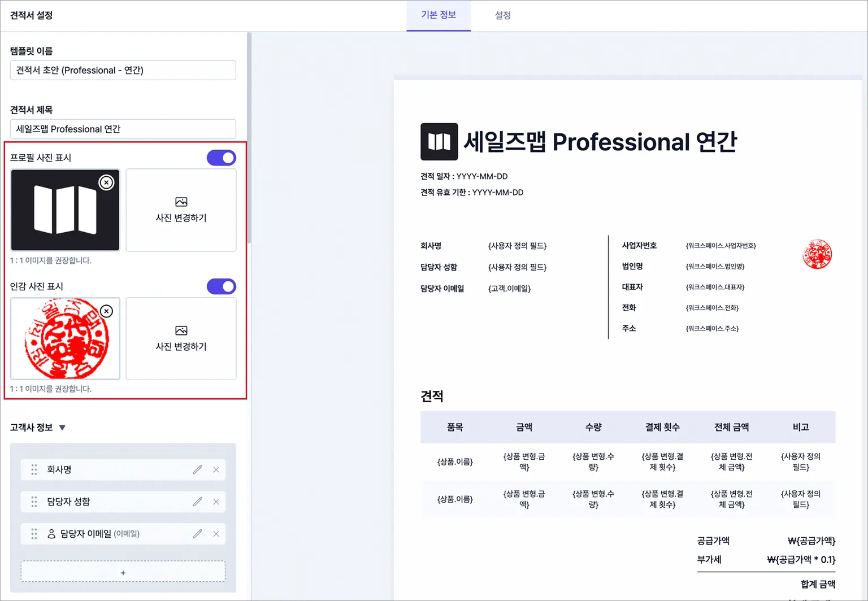Click the 금액 column header

[x=524, y=427]
